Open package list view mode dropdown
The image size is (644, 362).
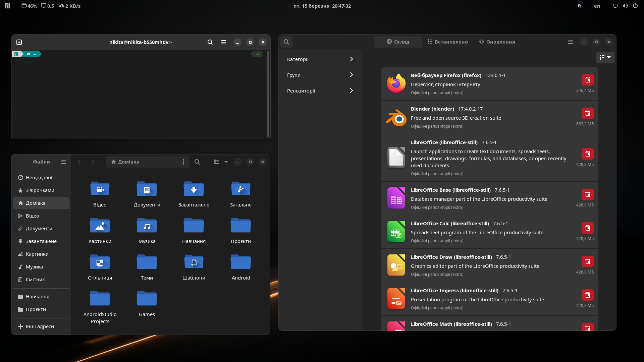[x=605, y=57]
